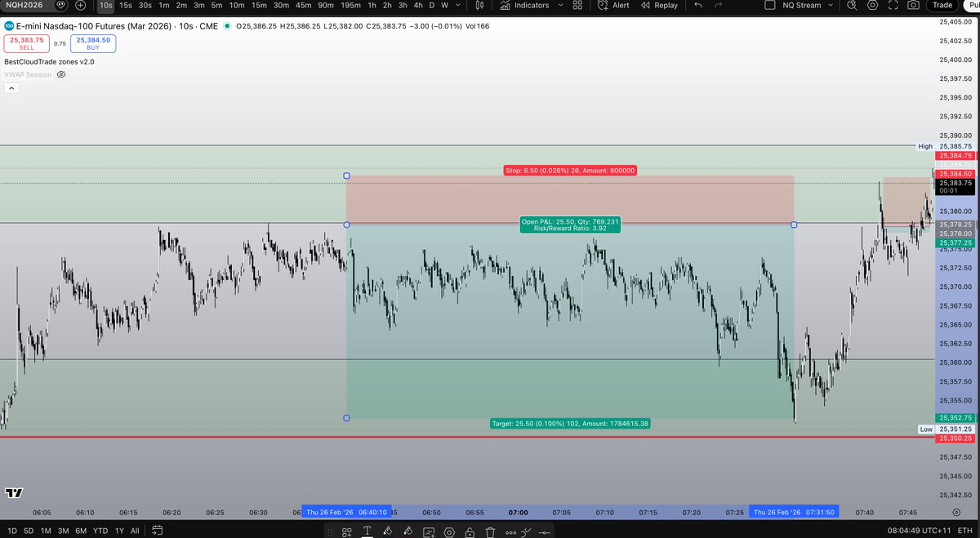Image resolution: width=980 pixels, height=538 pixels.
Task: Open the NQ Stream layout name
Action: click(803, 5)
